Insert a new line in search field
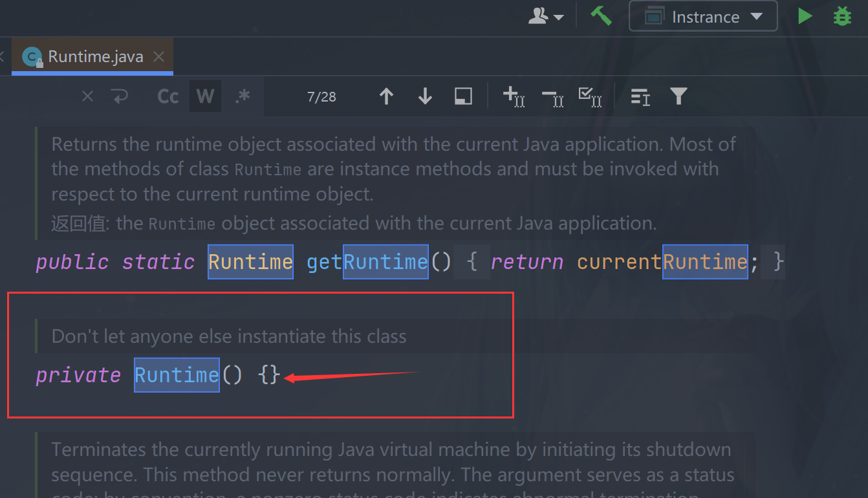Image resolution: width=868 pixels, height=498 pixels. pyautogui.click(x=120, y=97)
